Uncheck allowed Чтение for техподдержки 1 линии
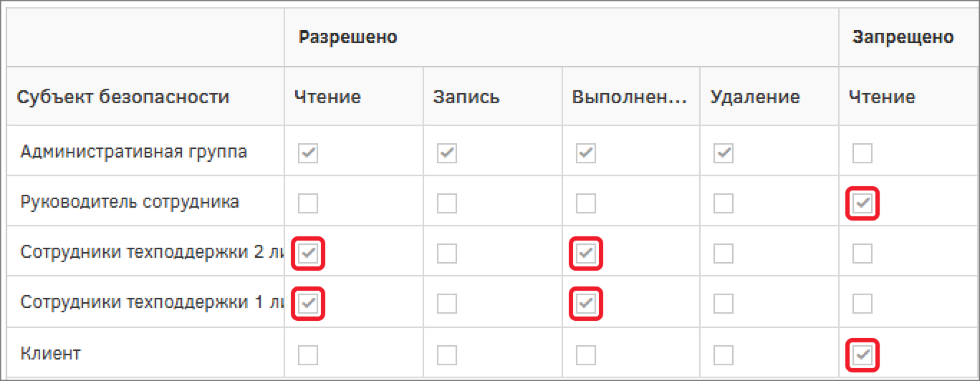Screen dimensions: 980x381 pyautogui.click(x=308, y=304)
